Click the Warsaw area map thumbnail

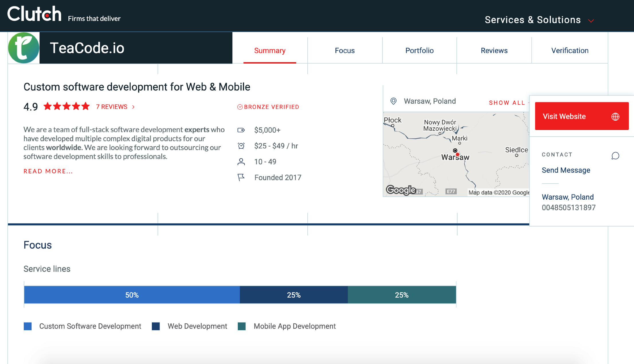click(456, 154)
